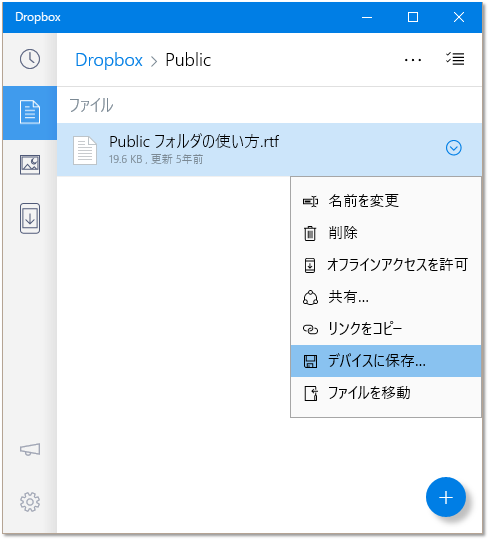Viewport: 490px width, 541px height.
Task: Go back to the Dropbox root breadcrumb
Action: [109, 60]
